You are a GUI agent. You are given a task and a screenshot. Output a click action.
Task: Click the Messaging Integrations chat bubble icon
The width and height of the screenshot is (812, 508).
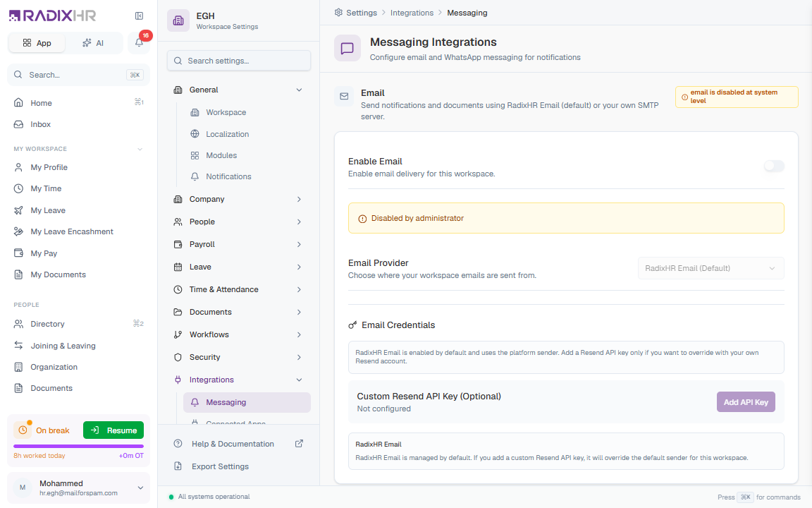coord(347,48)
